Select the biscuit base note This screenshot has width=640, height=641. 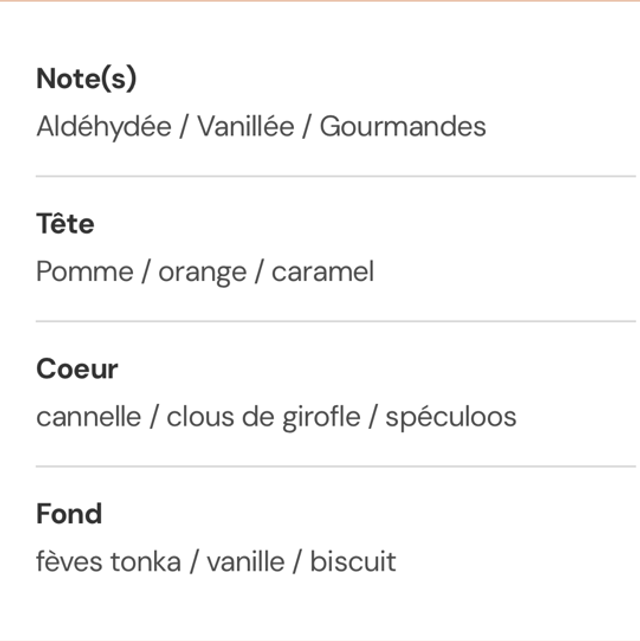[353, 562]
